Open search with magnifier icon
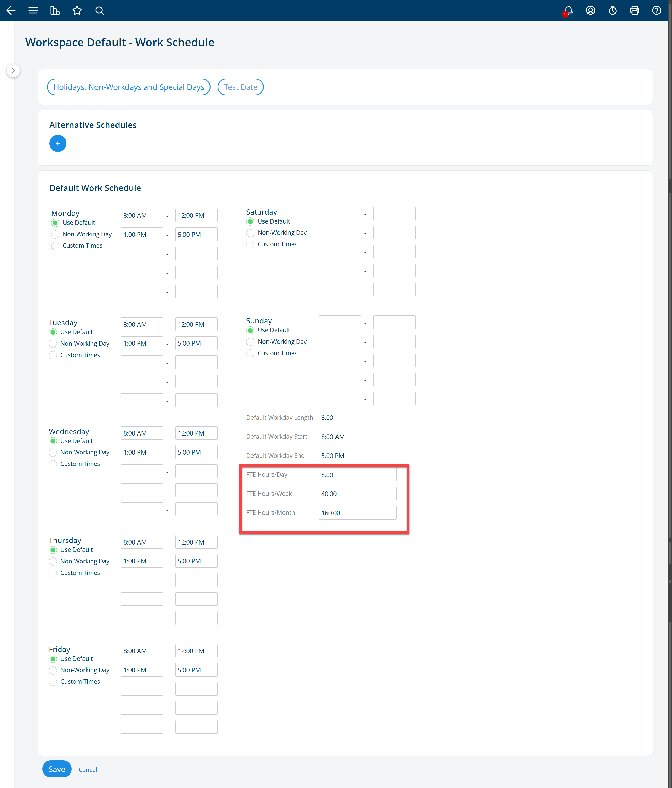 pos(99,11)
